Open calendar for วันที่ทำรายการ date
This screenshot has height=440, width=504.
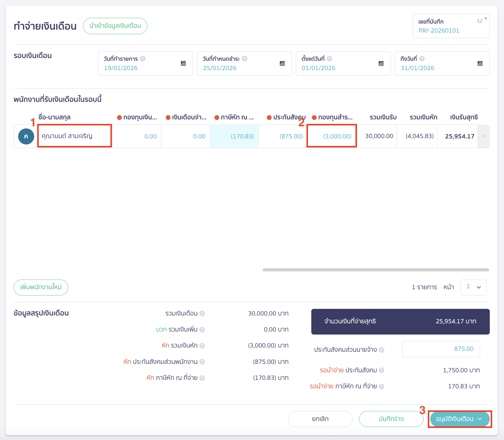pos(183,63)
